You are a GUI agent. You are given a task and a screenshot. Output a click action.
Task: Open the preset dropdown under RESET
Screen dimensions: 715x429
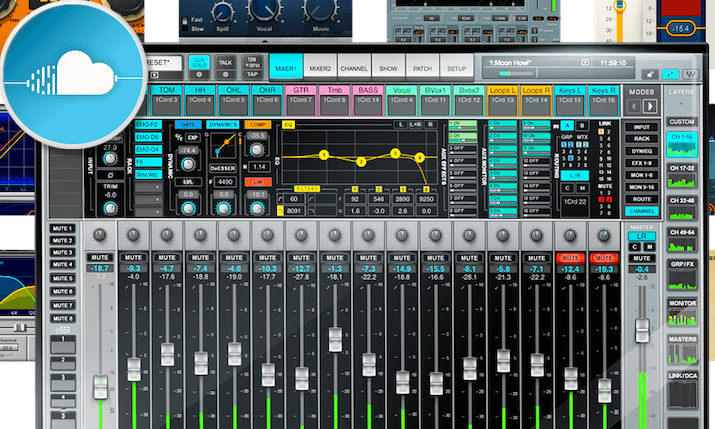155,75
